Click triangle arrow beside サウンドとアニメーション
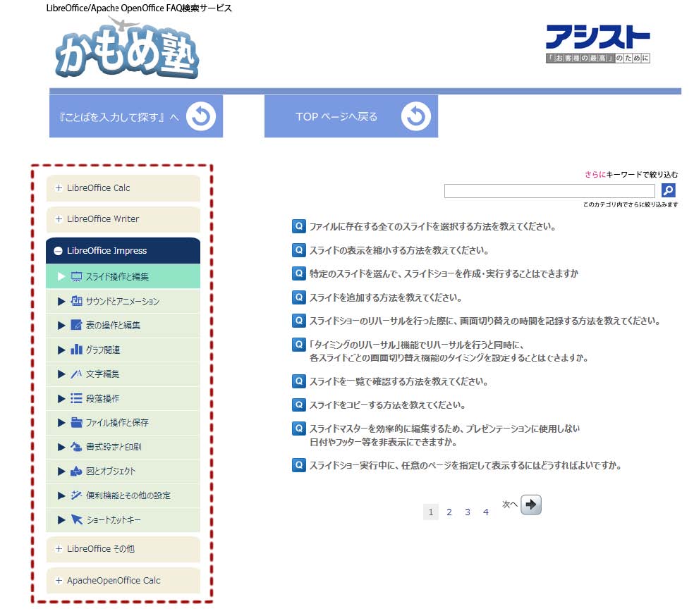 [x=61, y=301]
